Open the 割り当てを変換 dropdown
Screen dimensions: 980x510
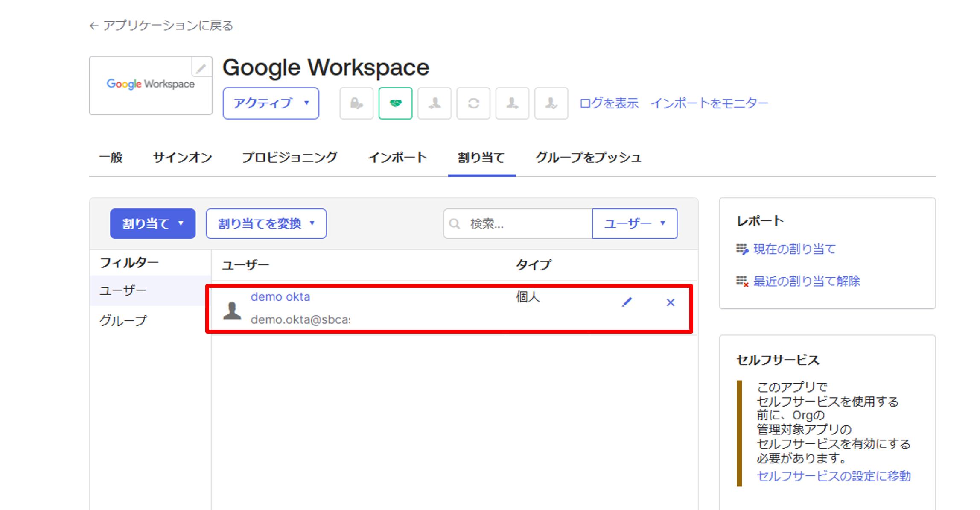[x=266, y=223]
